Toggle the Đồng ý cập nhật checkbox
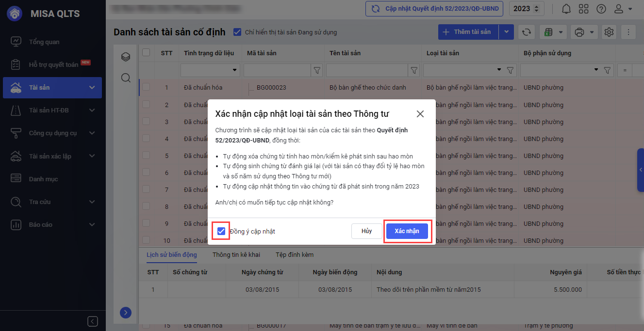Screen dimensions: 644x331 [221, 231]
